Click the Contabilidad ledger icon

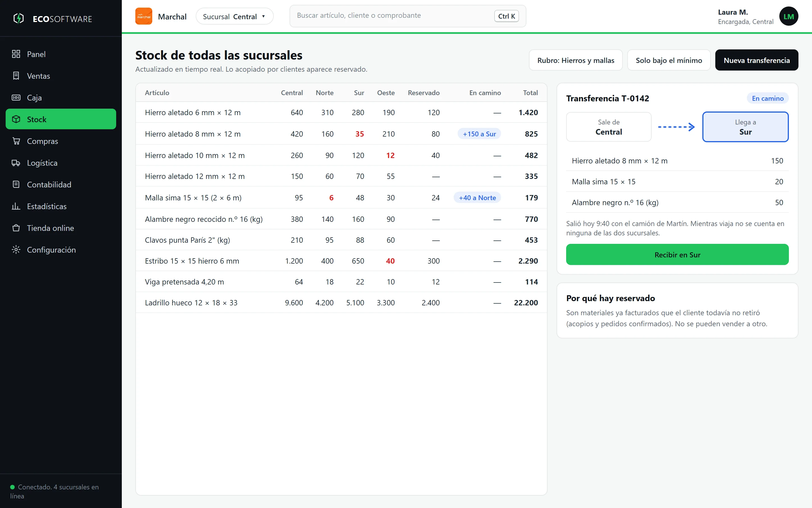click(16, 185)
